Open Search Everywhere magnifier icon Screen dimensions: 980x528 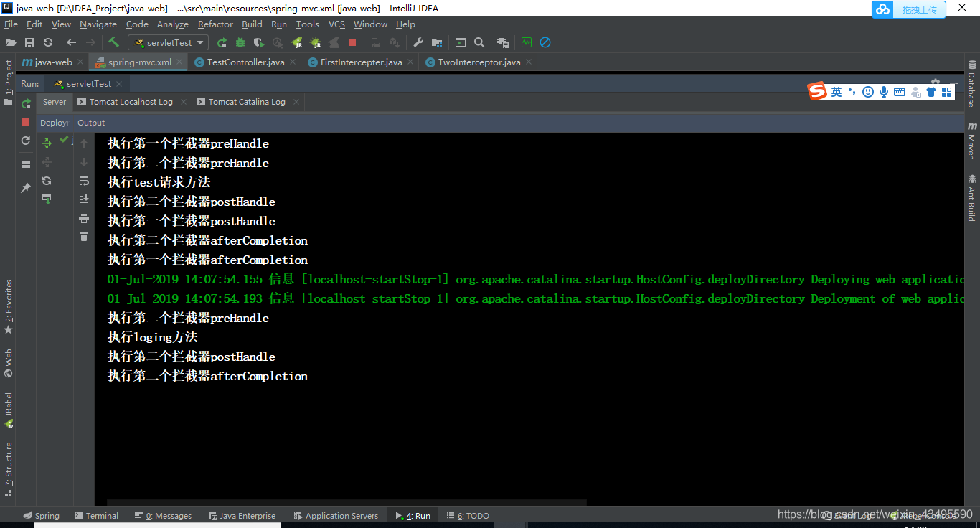point(479,42)
